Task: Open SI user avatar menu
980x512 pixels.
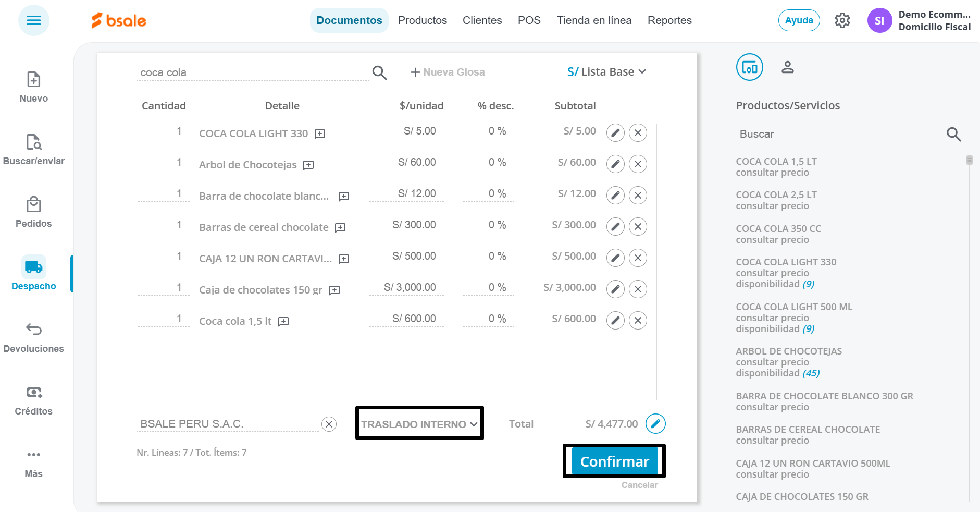Action: pyautogui.click(x=879, y=20)
